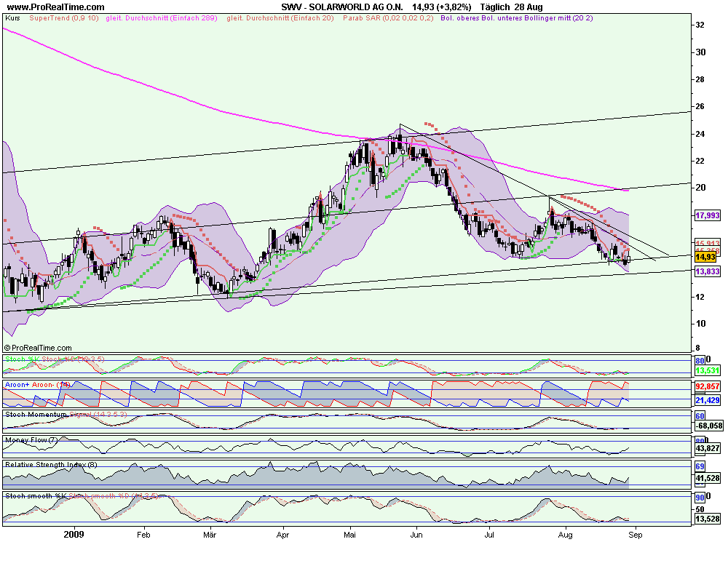Click the Stoch Momentum level label 60
This screenshot has height=582, width=728.
700,416
